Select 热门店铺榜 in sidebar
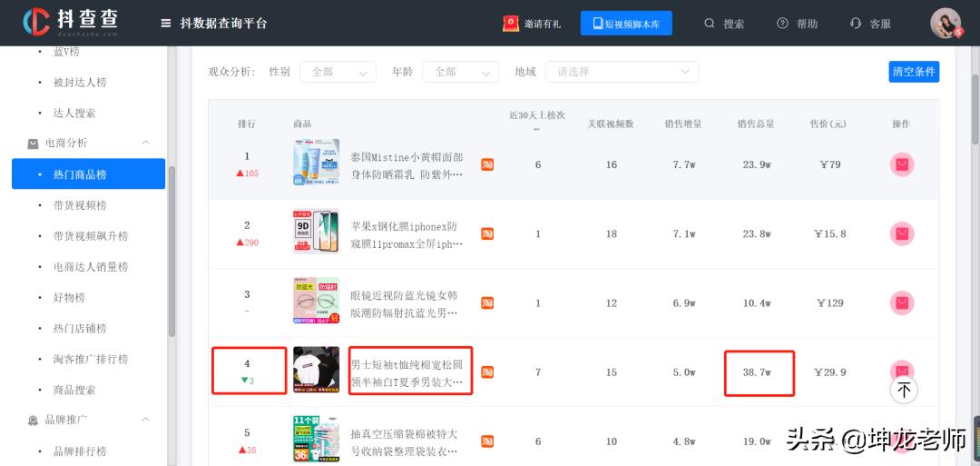 pos(80,329)
